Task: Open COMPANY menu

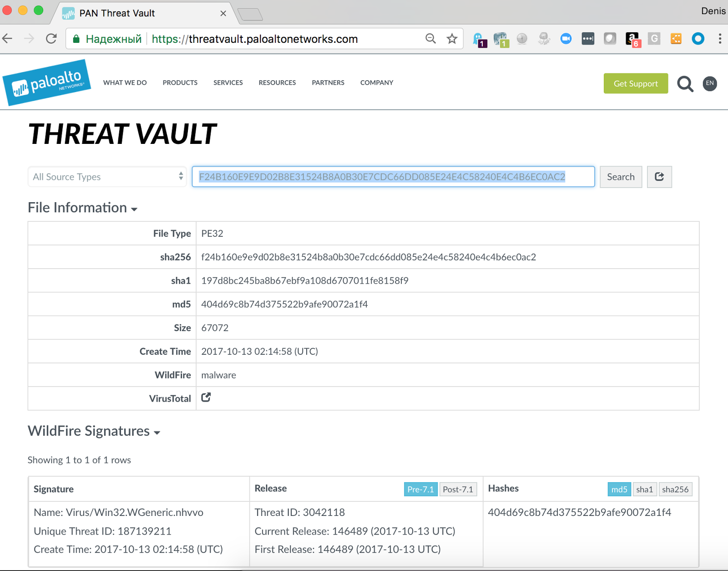Action: (377, 83)
